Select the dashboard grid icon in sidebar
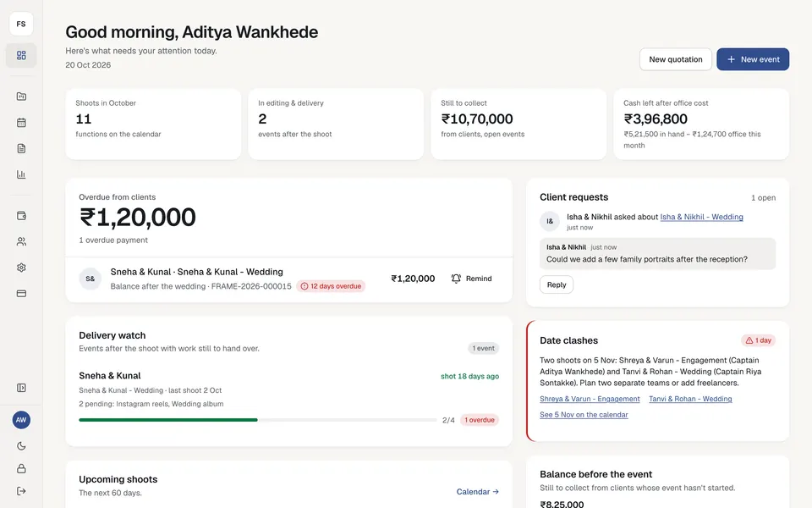The height and width of the screenshot is (508, 812). [21, 55]
